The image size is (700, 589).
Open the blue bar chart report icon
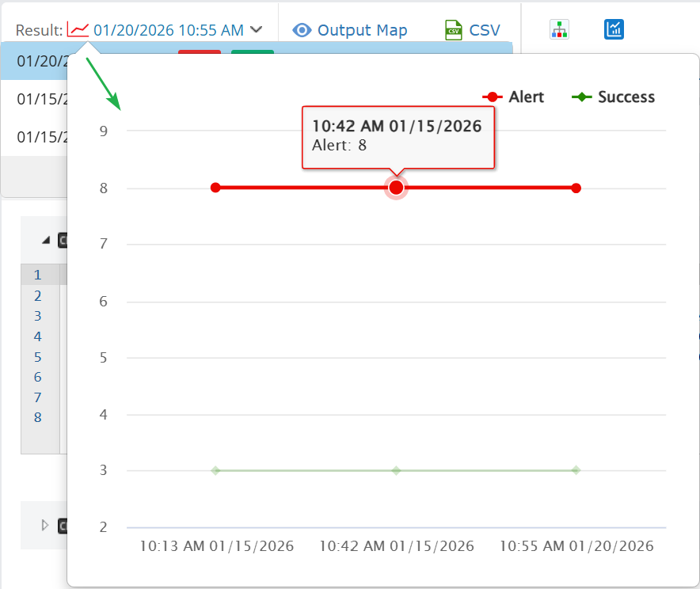614,29
